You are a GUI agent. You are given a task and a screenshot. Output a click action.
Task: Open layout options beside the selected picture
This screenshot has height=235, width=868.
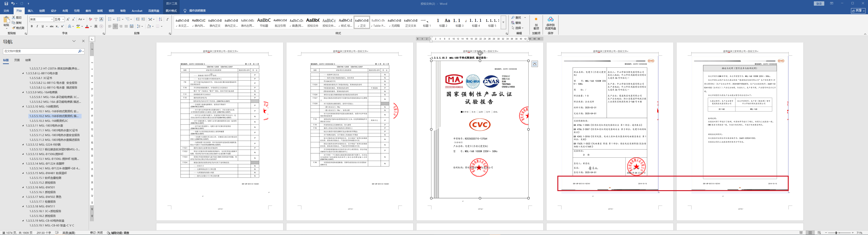click(535, 64)
